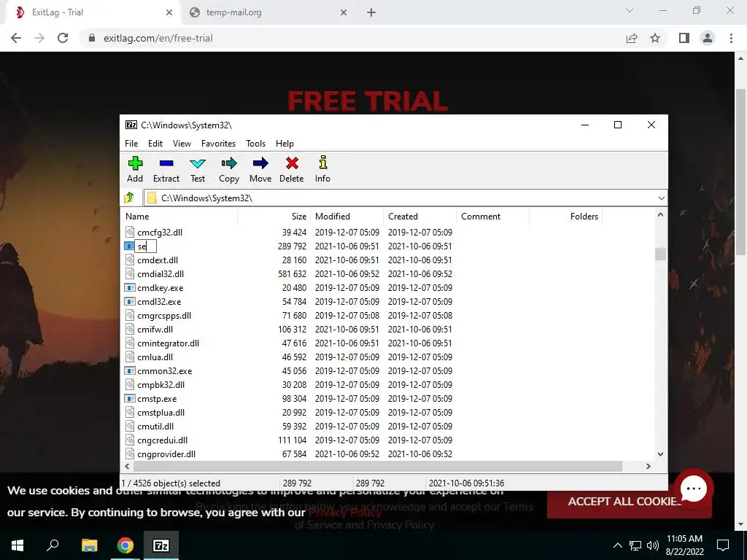The width and height of the screenshot is (747, 560).
Task: Share this page from the address bar
Action: (x=632, y=38)
